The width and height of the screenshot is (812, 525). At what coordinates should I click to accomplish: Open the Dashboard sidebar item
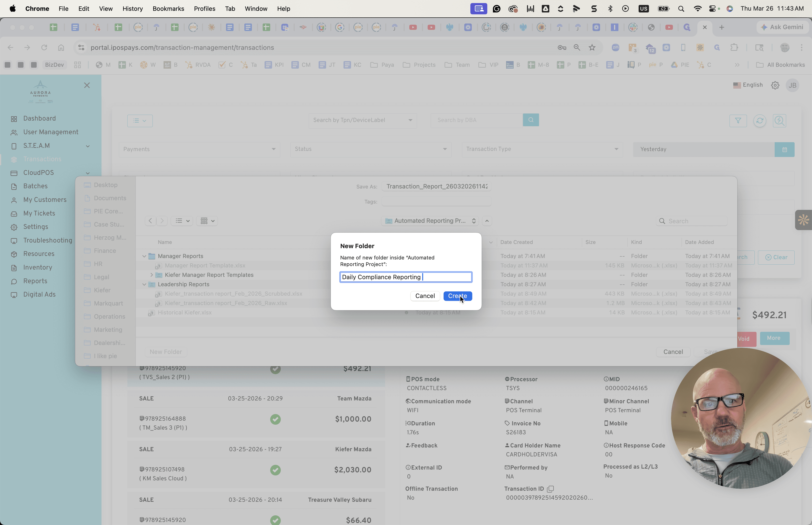click(39, 118)
